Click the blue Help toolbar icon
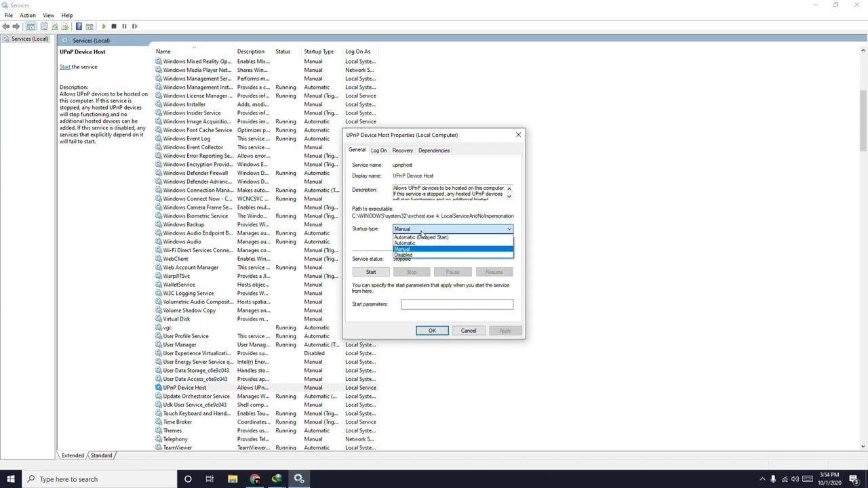 [x=79, y=26]
